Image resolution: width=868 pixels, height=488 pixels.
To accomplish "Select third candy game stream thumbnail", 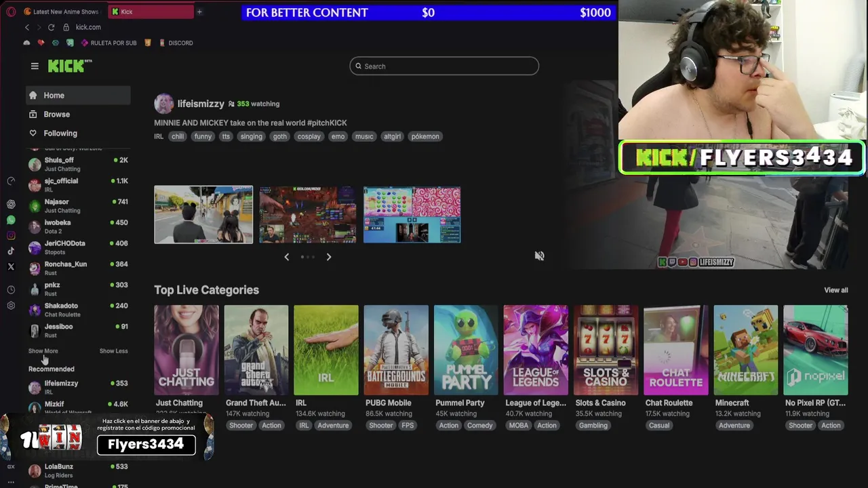I will pos(412,214).
